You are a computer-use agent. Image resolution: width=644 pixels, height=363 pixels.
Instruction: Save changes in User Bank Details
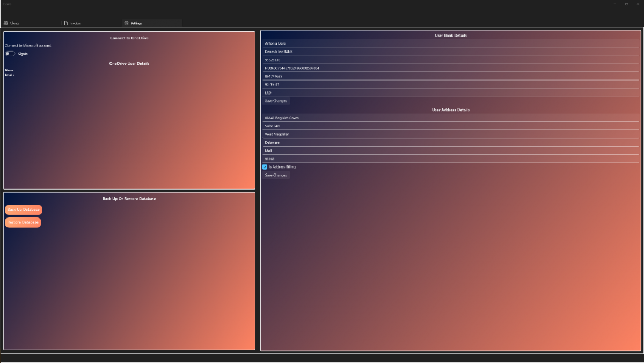point(276,101)
